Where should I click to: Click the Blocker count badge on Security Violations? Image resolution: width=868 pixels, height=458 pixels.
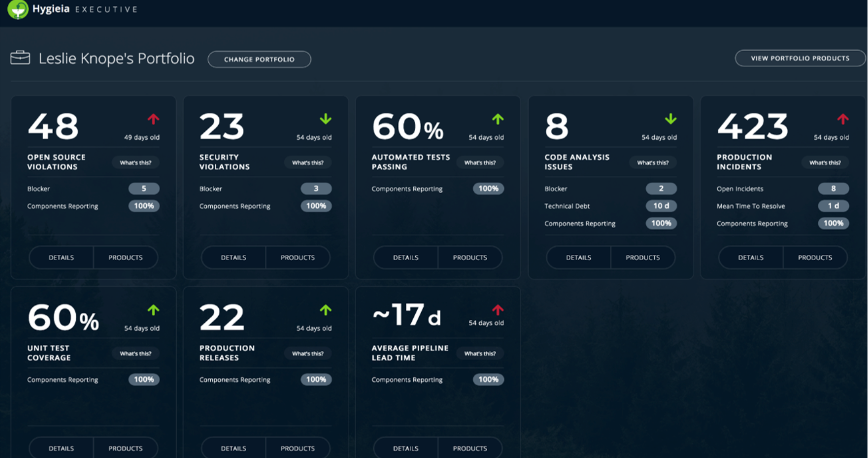tap(316, 188)
